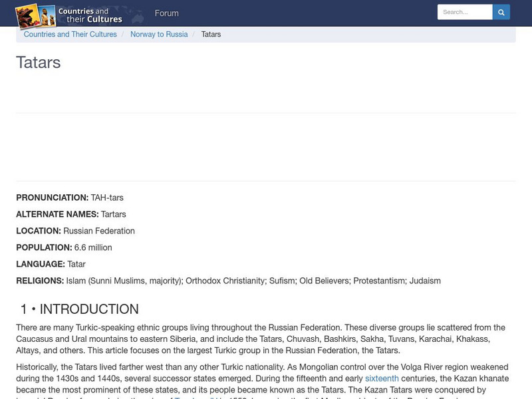The image size is (532, 399).
Task: Click the POPULATION label
Action: click(x=44, y=247)
